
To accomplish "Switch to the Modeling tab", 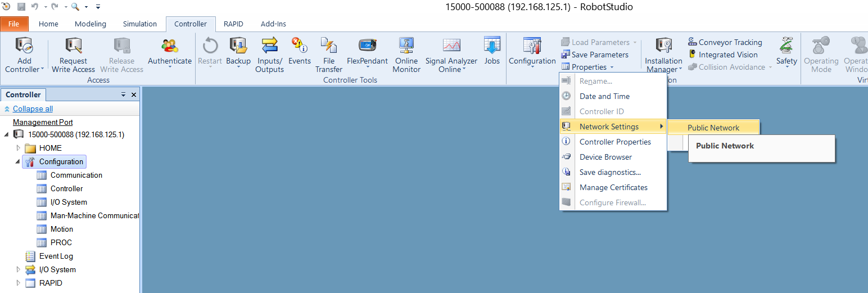I will (x=91, y=24).
